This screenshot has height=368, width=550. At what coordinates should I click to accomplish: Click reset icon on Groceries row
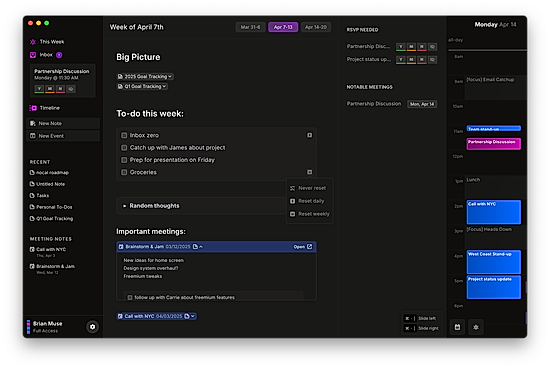pos(309,172)
